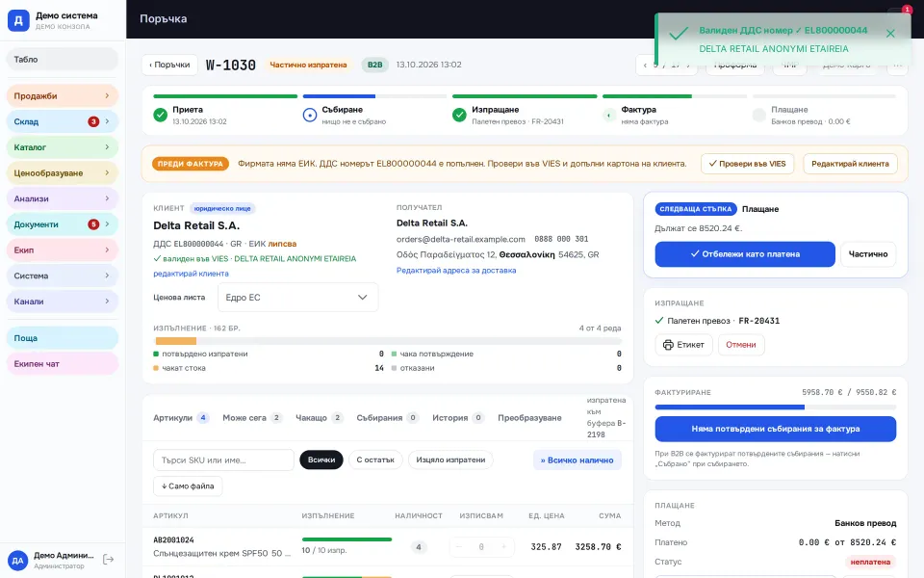Select the Всички filter chip
The height and width of the screenshot is (578, 924).
pos(321,460)
